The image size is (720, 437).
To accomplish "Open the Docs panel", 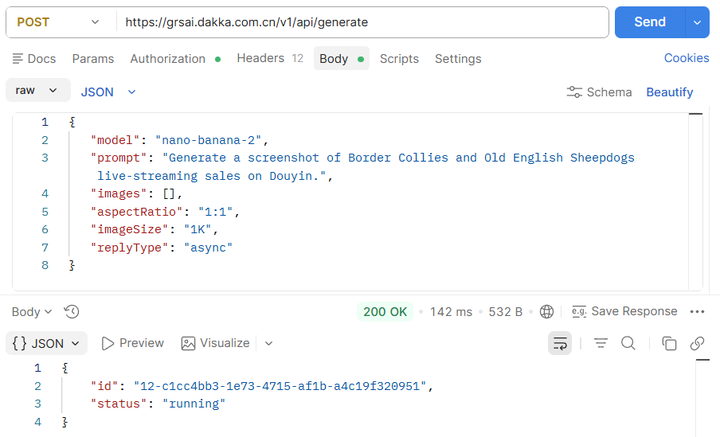I will 34,59.
